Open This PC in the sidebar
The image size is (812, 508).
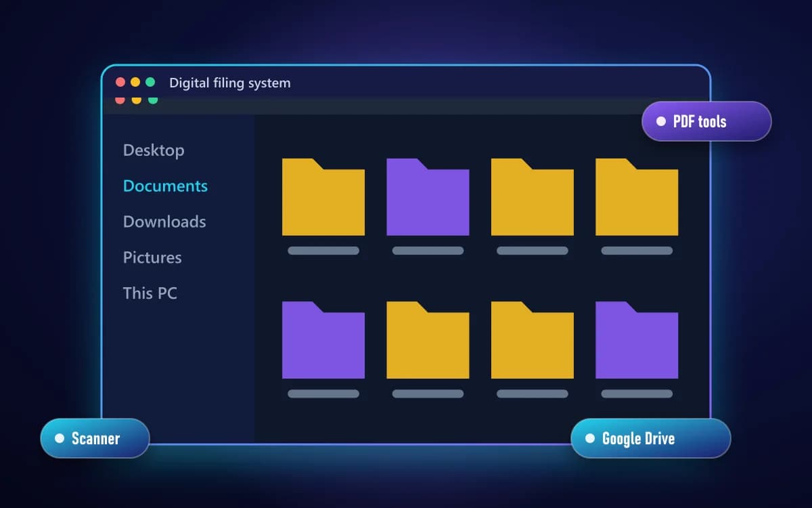(x=150, y=293)
